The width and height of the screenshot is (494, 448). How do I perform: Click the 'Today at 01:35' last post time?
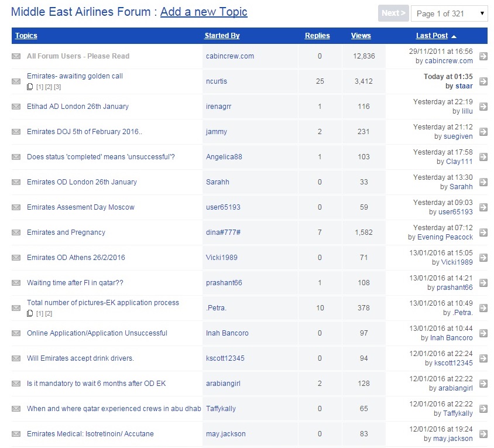click(448, 77)
